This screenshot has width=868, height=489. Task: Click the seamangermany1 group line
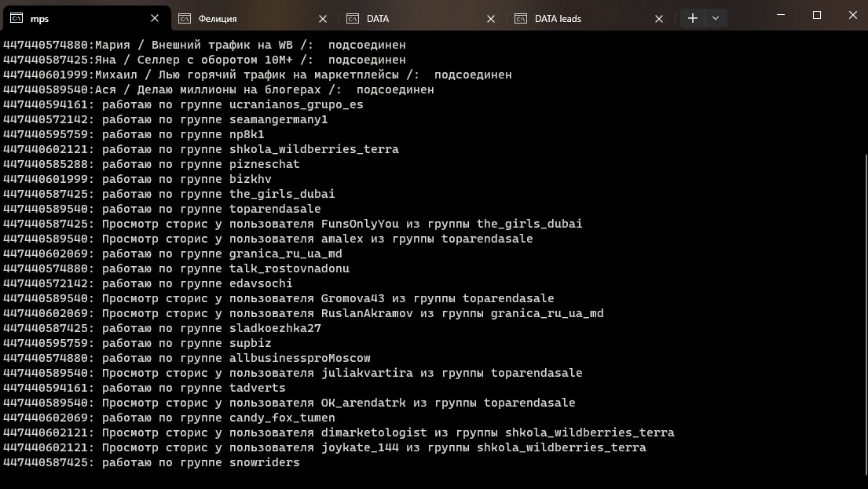point(166,119)
